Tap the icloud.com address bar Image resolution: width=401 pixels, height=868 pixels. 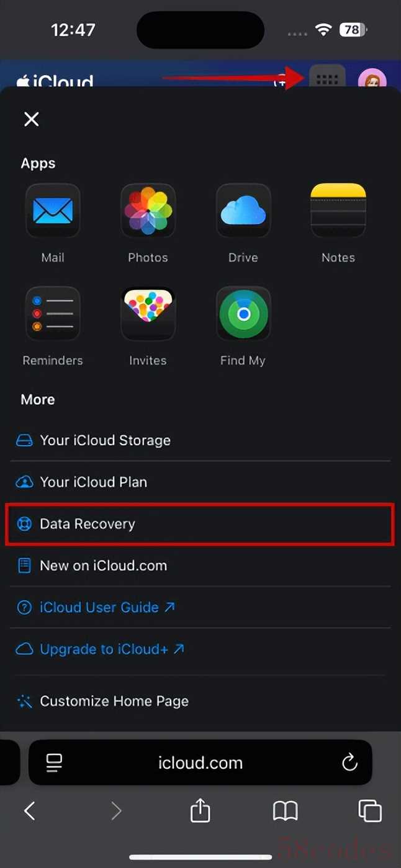[200, 763]
